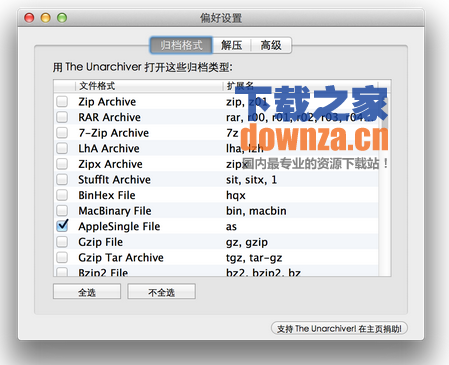Select the Zipx Archive row text
Screen dimensions: 449x365
[110, 164]
